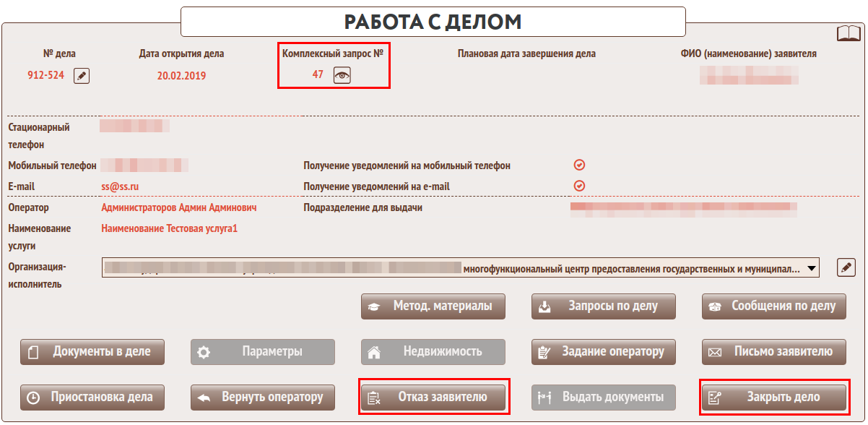Click Вернуть оператору button
This screenshot has height=425, width=868.
pos(263,398)
